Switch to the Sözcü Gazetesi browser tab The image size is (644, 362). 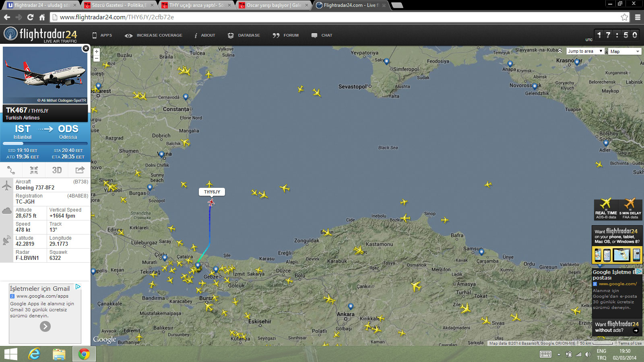tap(118, 5)
